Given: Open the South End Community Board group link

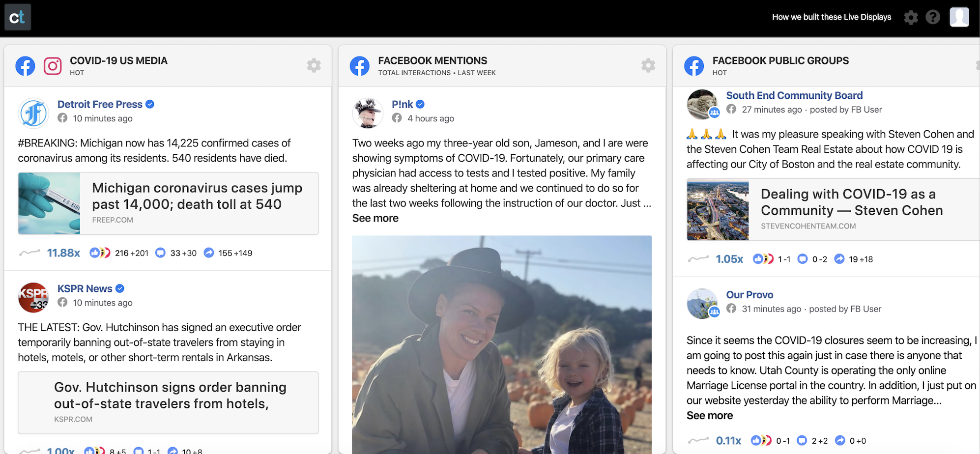Looking at the screenshot, I should coord(794,95).
